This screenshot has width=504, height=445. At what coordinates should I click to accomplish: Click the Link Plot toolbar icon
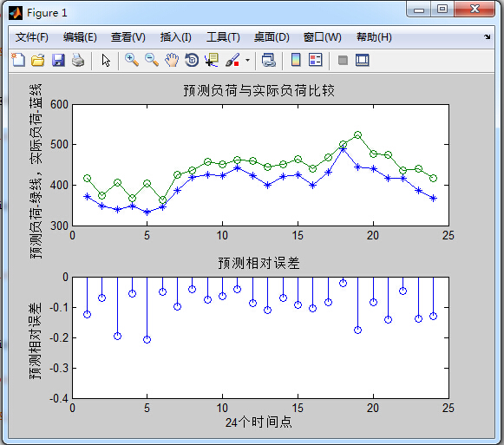[x=269, y=60]
